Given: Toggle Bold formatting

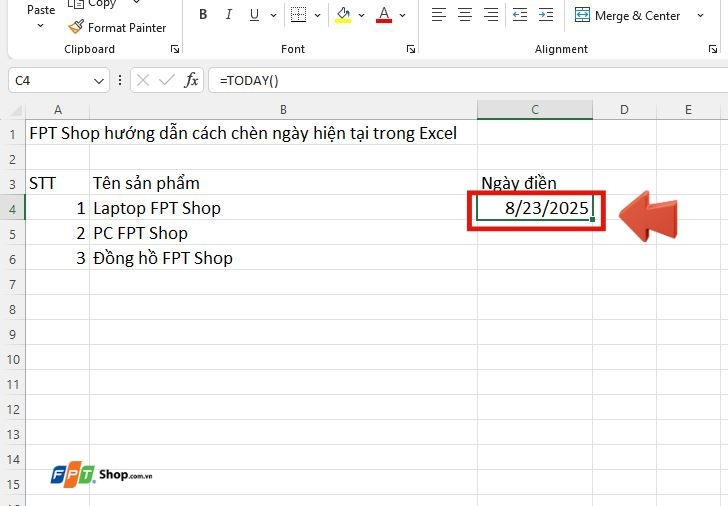Looking at the screenshot, I should (203, 15).
